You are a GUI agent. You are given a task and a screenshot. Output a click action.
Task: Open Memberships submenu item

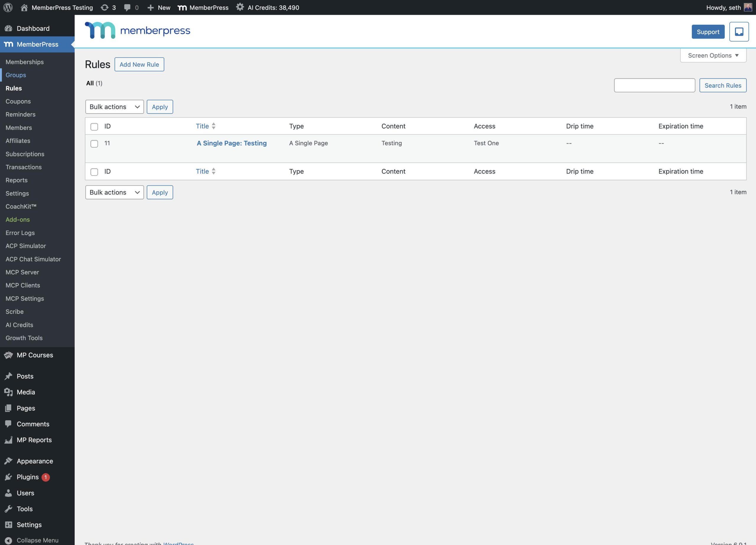point(25,62)
